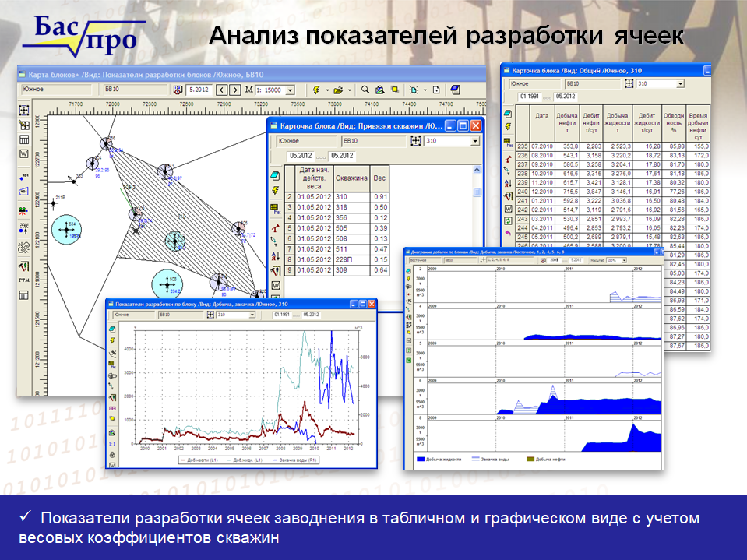The height and width of the screenshot is (560, 747).
Task: Click the open folder icon in map toolbar
Action: point(338,90)
